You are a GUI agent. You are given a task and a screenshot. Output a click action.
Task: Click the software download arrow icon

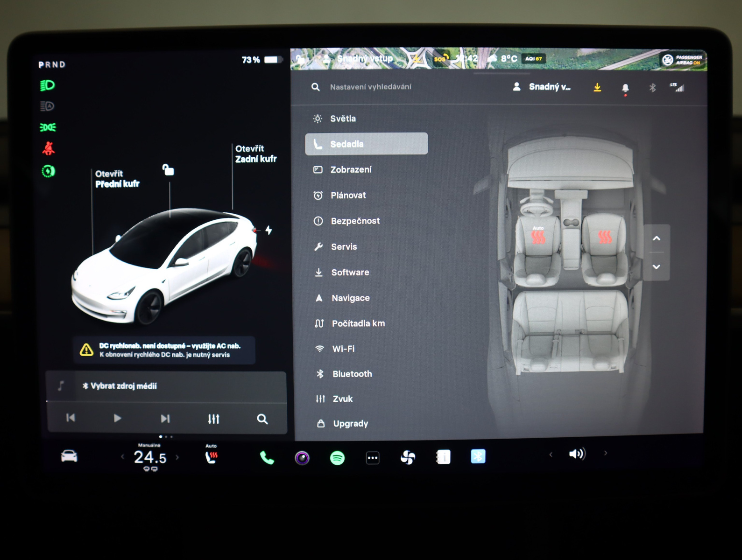(597, 87)
